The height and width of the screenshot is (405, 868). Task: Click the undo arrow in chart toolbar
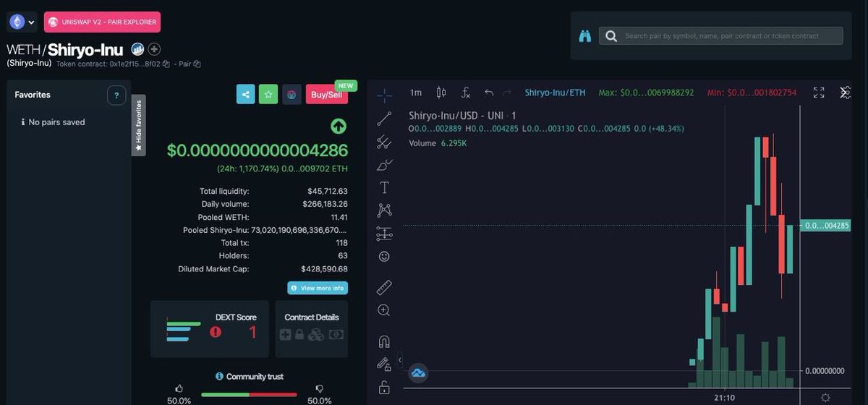coord(489,93)
